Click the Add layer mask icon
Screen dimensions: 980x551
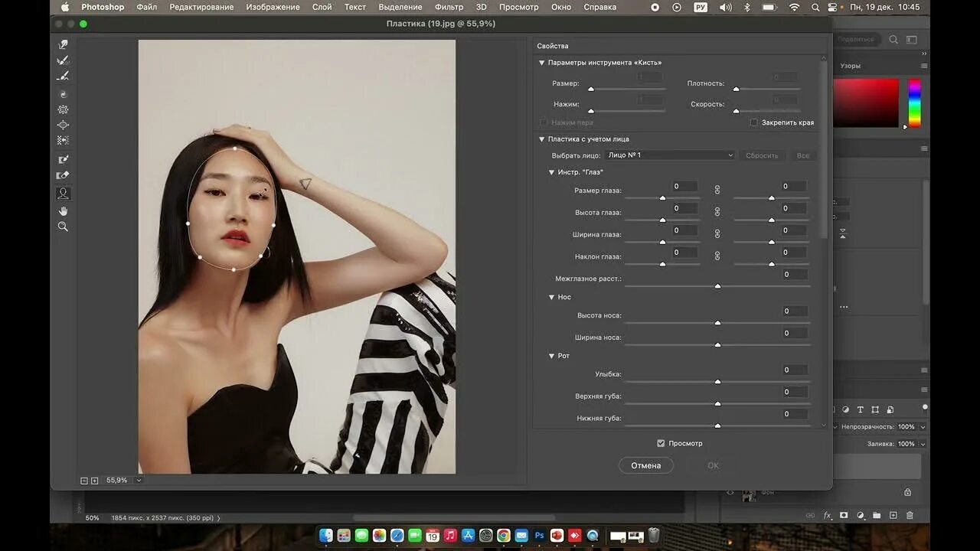tap(844, 516)
